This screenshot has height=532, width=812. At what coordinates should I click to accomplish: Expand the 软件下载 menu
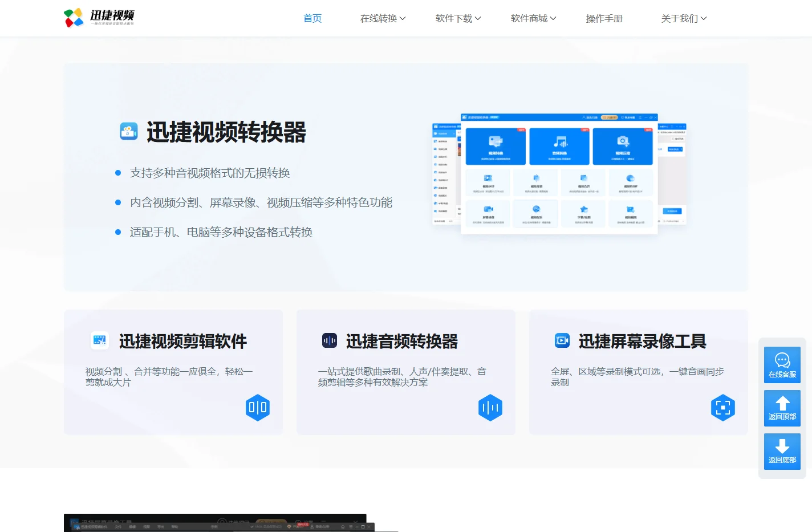[458, 18]
